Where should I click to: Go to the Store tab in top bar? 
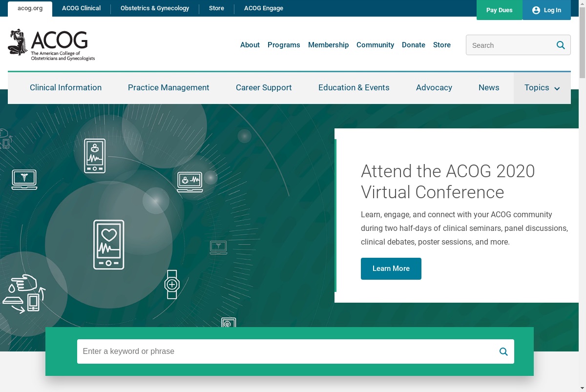(216, 8)
